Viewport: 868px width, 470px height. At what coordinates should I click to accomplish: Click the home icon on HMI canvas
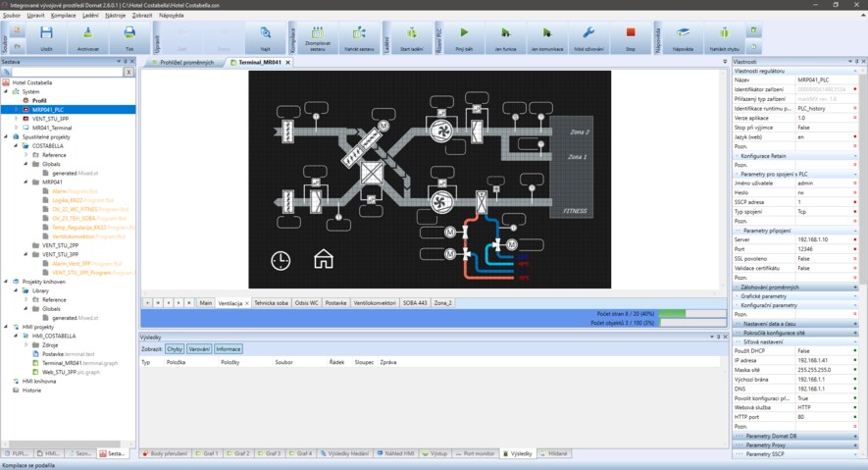point(323,259)
